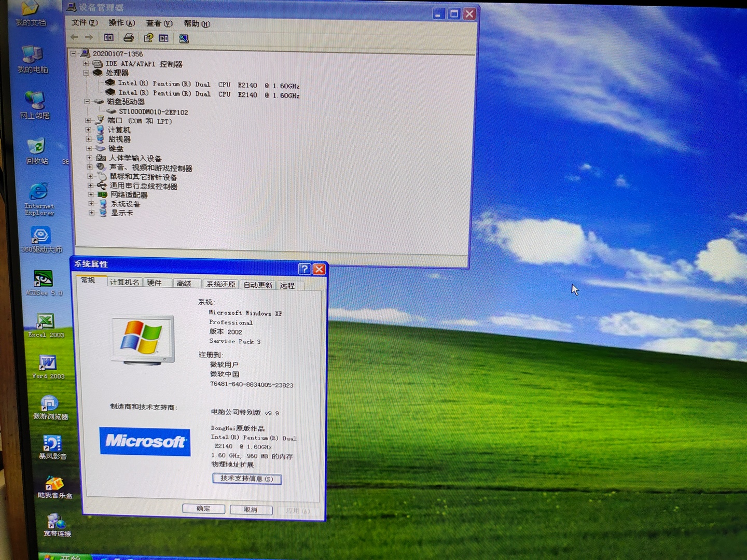Expand 人体学输入设备 node
Image resolution: width=747 pixels, height=560 pixels.
click(89, 158)
